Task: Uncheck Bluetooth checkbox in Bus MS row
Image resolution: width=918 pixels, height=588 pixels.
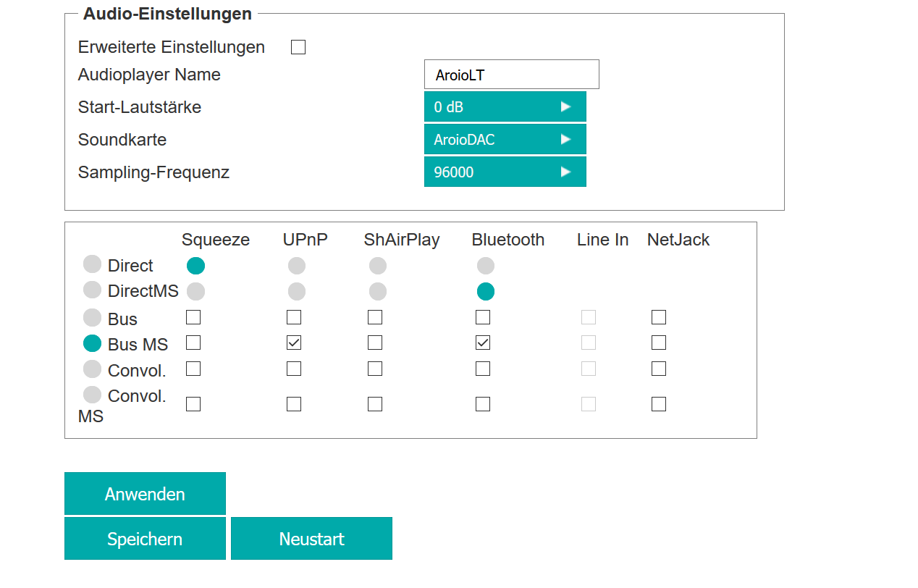Action: (x=483, y=343)
